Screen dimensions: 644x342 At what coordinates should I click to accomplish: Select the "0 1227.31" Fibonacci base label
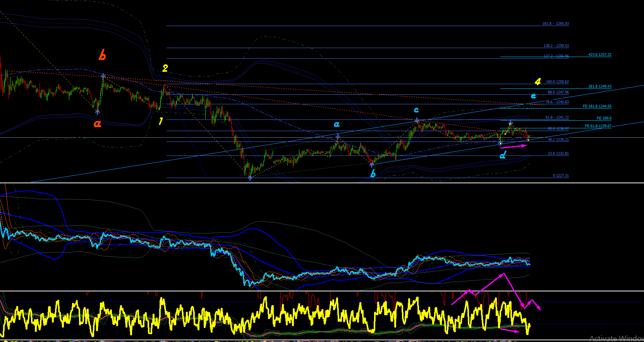point(561,176)
